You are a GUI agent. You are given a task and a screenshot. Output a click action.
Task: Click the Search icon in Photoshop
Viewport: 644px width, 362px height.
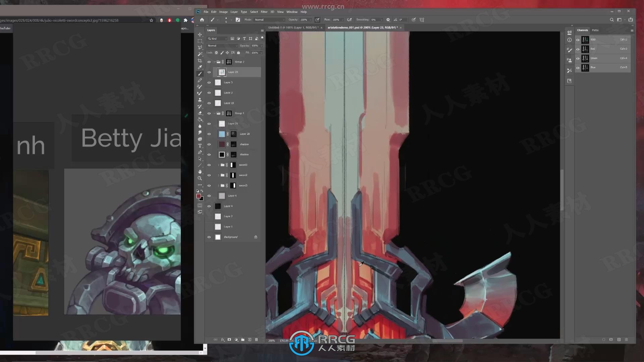[612, 20]
